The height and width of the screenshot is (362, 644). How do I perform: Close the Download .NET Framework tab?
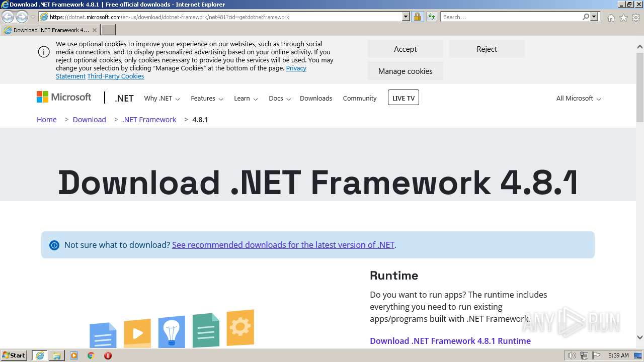(94, 30)
